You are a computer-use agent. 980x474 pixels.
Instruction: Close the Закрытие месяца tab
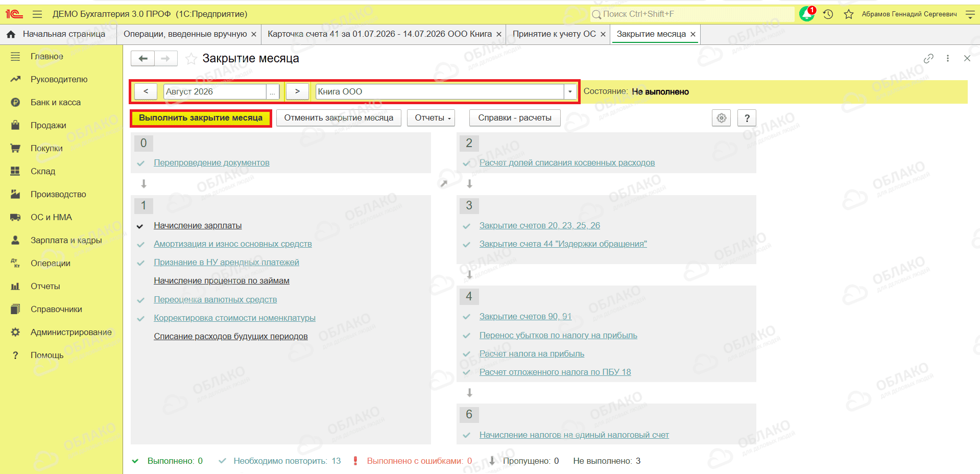tap(693, 34)
